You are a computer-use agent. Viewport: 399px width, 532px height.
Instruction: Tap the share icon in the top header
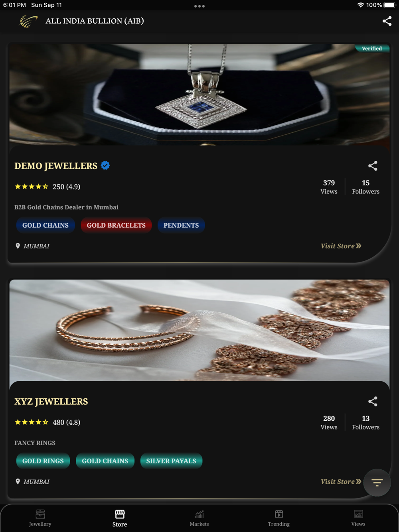pyautogui.click(x=387, y=21)
